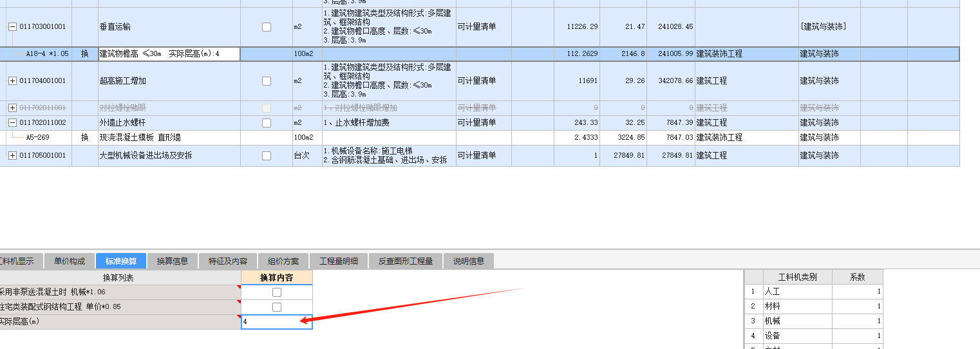The height and width of the screenshot is (349, 980).
Task: Click the 大型机械设备进出场及安拆 item name
Action: point(146,156)
